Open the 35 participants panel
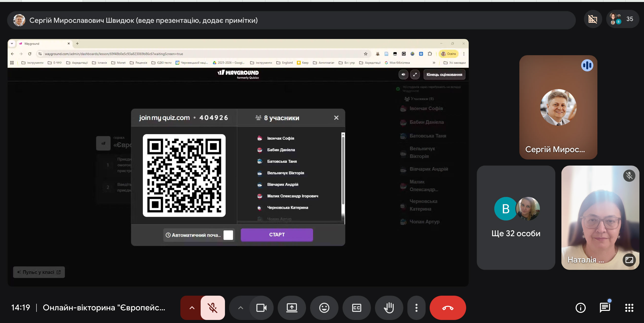The image size is (644, 323). [x=623, y=19]
